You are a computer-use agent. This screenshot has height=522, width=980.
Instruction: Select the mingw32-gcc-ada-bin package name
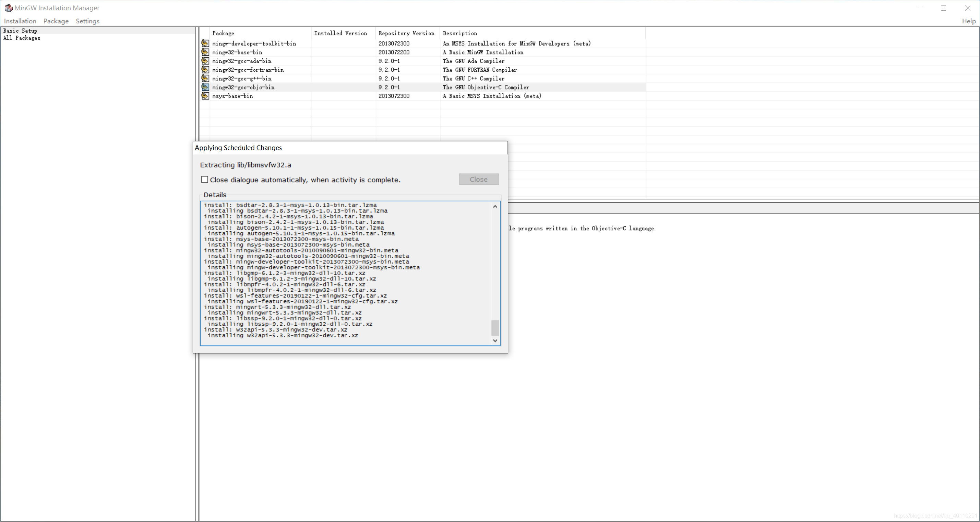(x=242, y=61)
